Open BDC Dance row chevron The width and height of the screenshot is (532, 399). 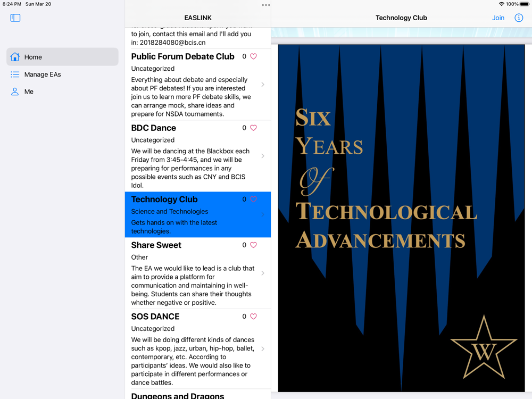[263, 156]
